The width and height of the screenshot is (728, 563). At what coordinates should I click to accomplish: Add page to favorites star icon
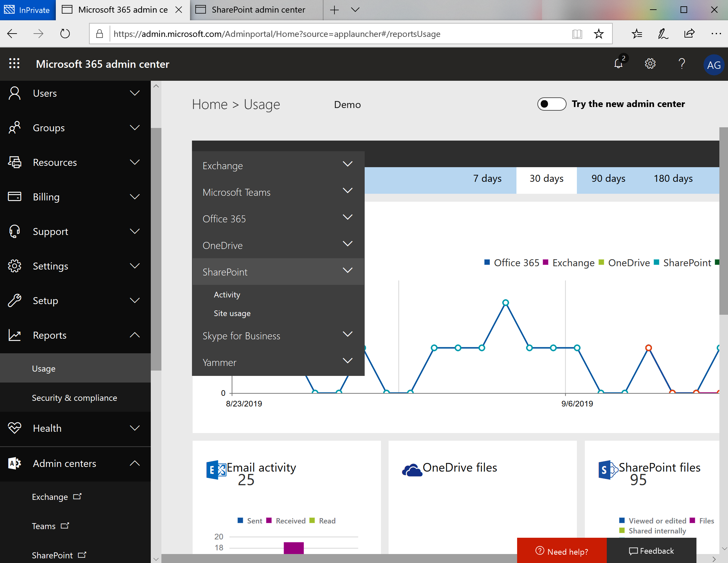(x=599, y=34)
